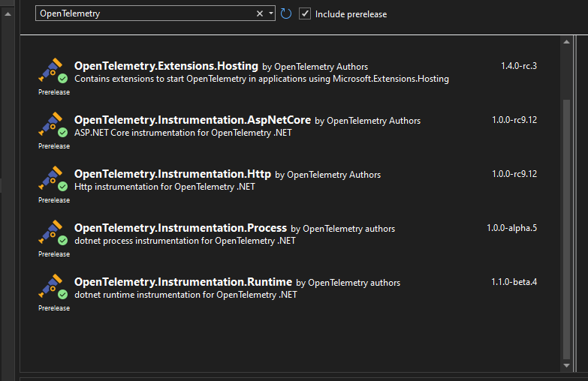Clear the OpenTelemetry search text
This screenshot has height=381, width=588.
260,13
